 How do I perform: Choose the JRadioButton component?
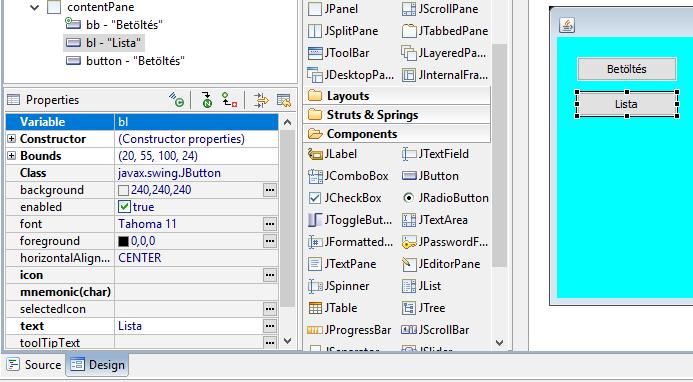[x=445, y=198]
